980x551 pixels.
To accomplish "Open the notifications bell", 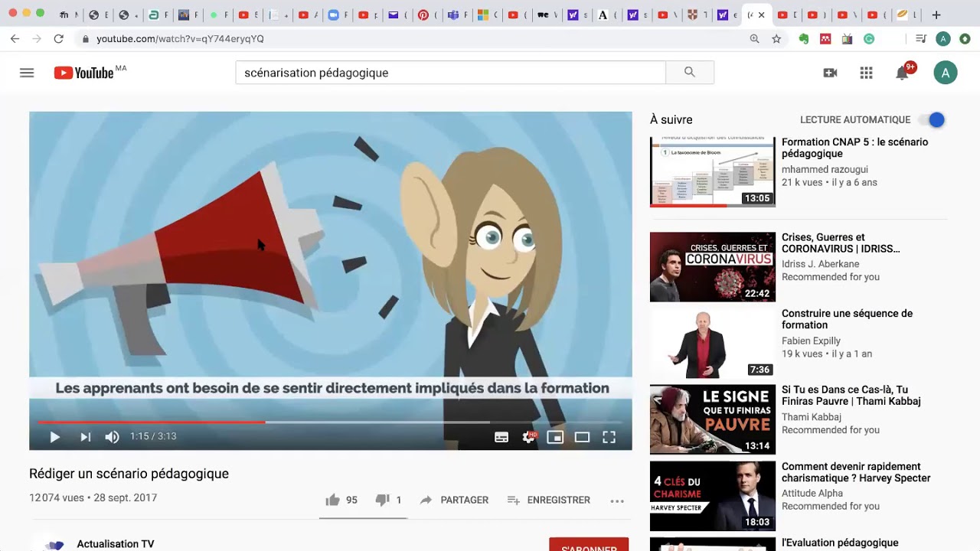I will 903,73.
